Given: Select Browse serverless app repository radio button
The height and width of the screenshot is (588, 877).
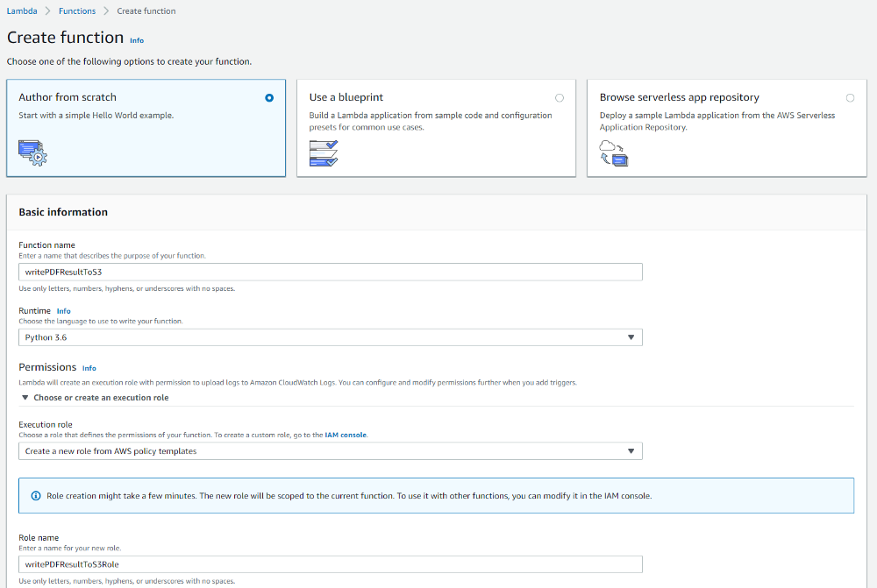Looking at the screenshot, I should (850, 98).
